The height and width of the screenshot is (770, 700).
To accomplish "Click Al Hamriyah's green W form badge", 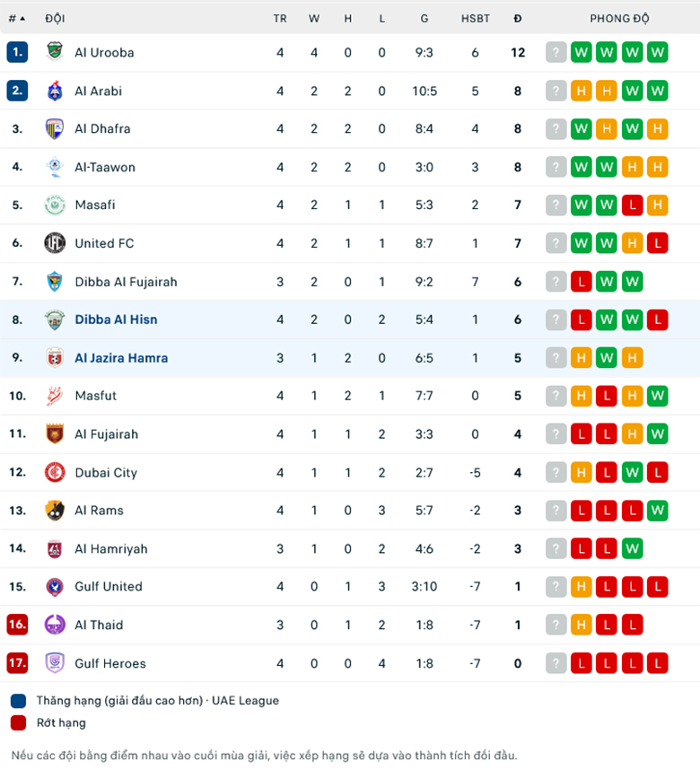I will (x=633, y=548).
